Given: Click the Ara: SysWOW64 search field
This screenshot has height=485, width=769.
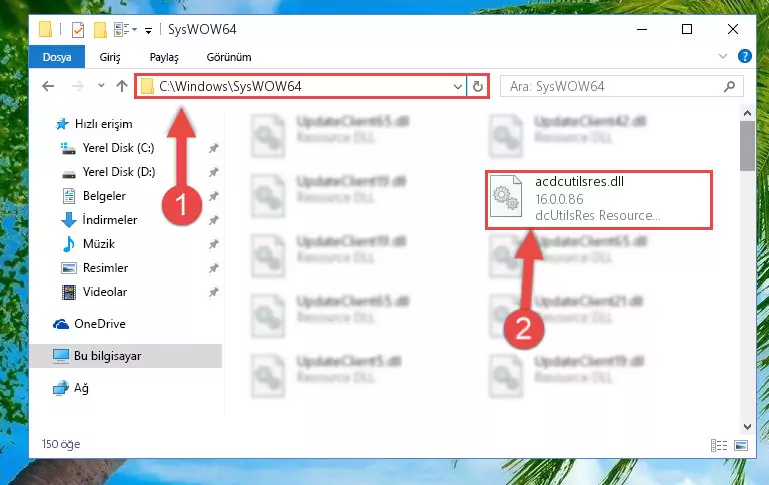Looking at the screenshot, I should point(621,87).
